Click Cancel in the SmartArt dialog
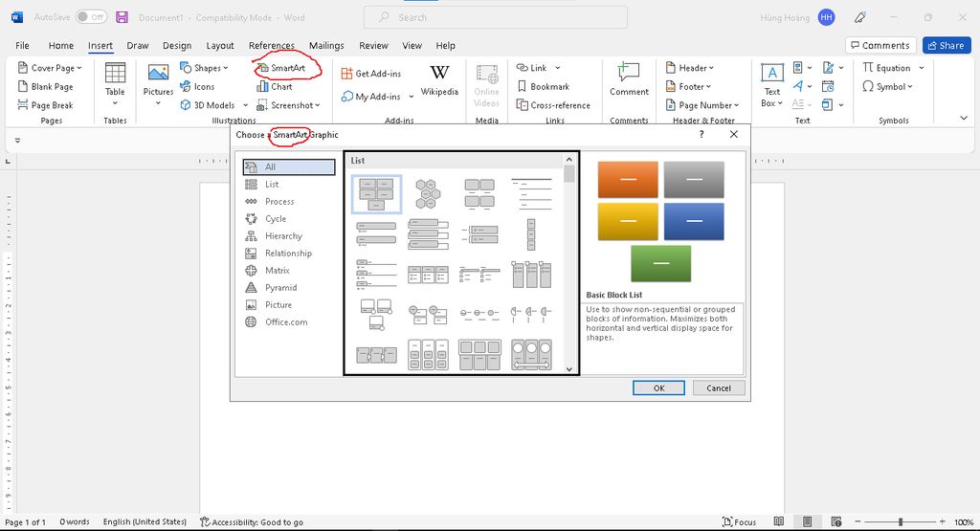Screen dimensions: 980x531 pyautogui.click(x=719, y=387)
